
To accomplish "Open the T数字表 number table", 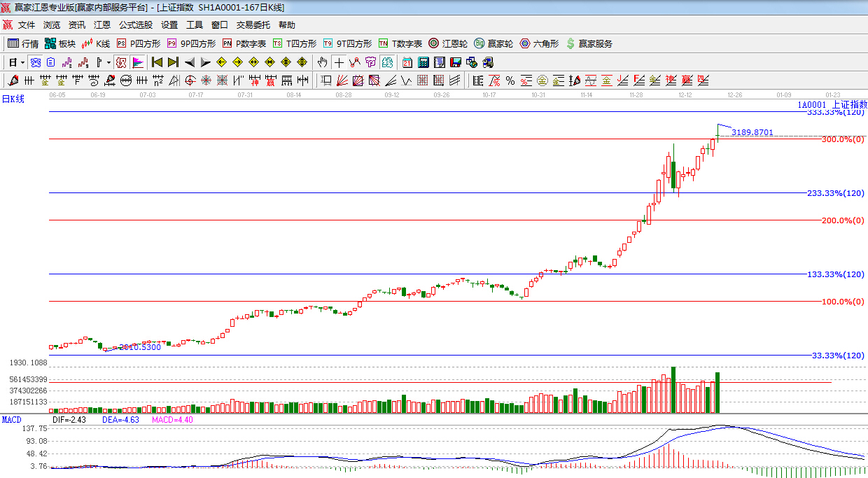I will [x=400, y=43].
